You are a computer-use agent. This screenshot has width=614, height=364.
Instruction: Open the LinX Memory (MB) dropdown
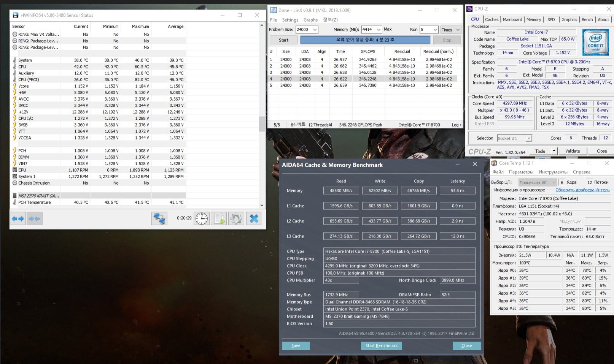pos(379,30)
